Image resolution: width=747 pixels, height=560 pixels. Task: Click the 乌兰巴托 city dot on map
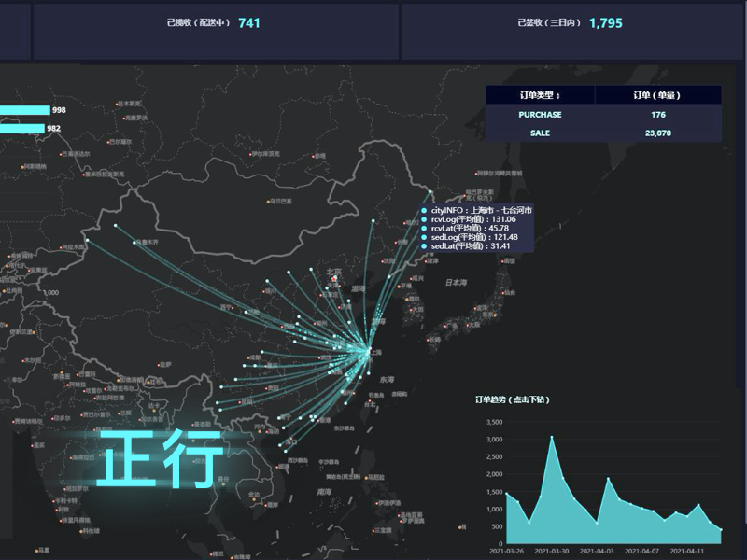click(x=269, y=201)
